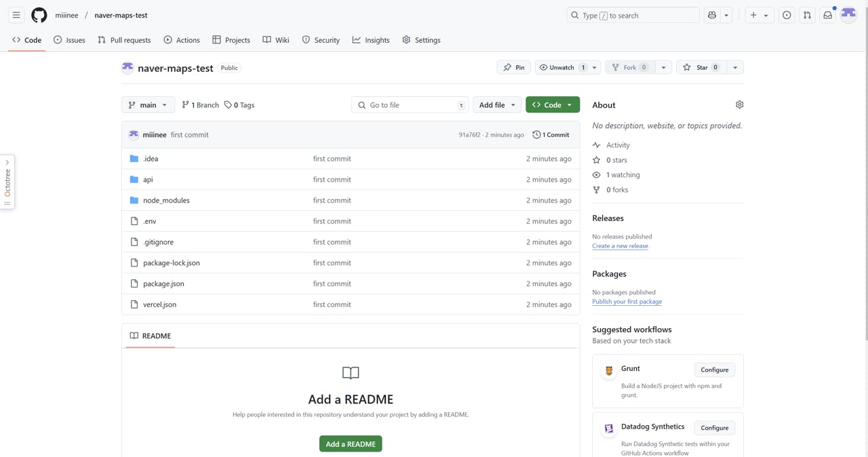View the 0 Tags link
Image resolution: width=868 pixels, height=457 pixels.
pyautogui.click(x=239, y=105)
